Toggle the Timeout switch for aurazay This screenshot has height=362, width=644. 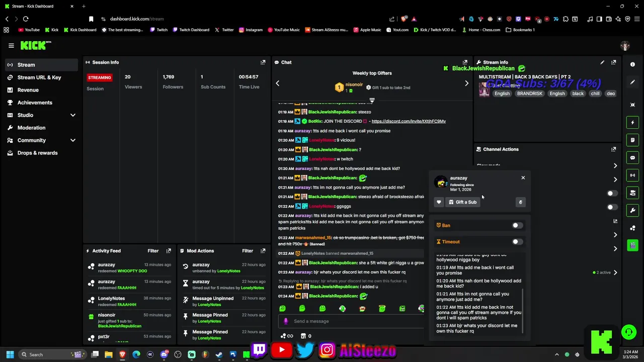click(517, 242)
